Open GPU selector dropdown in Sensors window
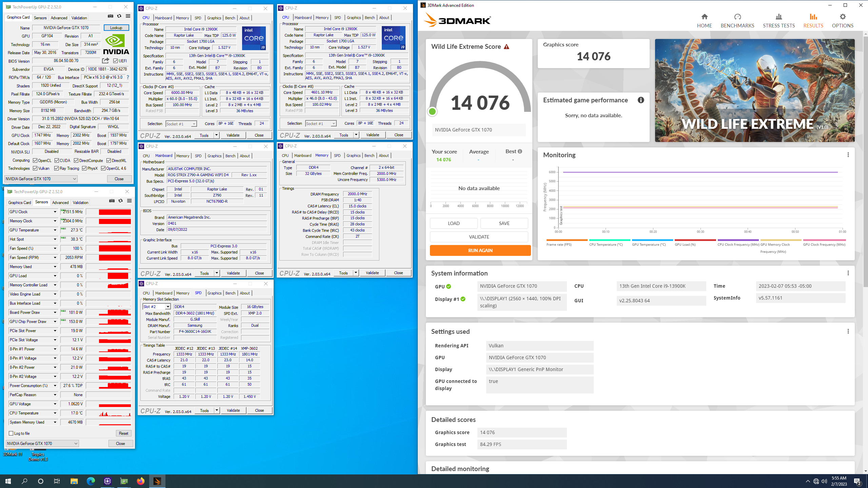 click(42, 443)
